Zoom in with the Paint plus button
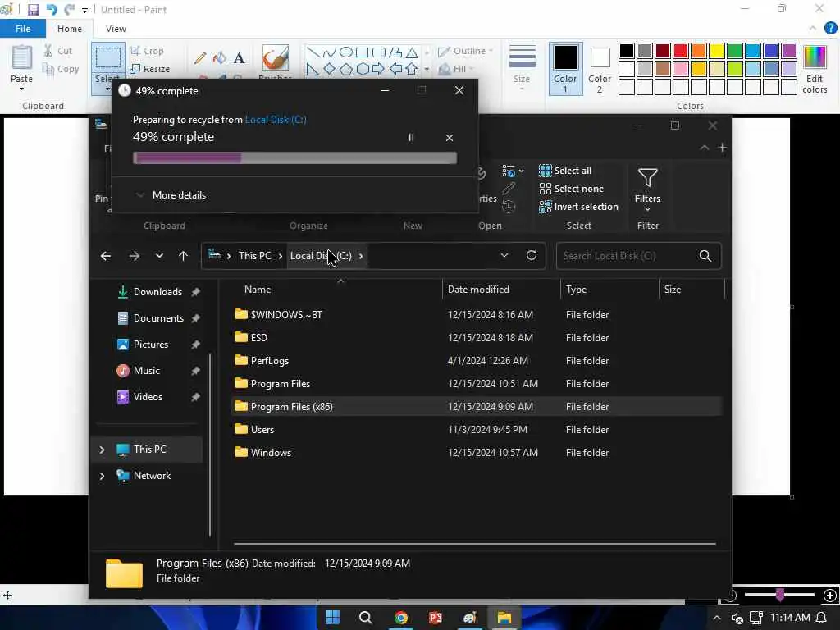 830,596
